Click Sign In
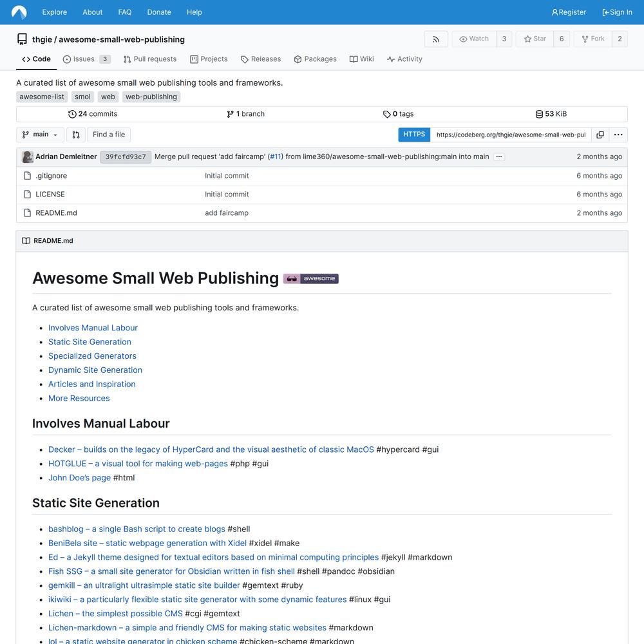 [617, 12]
